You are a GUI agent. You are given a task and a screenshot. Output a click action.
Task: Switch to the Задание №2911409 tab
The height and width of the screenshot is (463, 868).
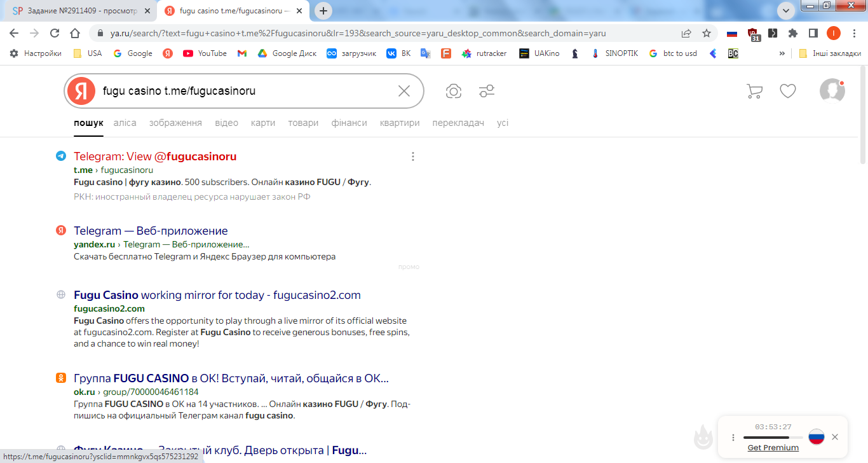pos(82,11)
